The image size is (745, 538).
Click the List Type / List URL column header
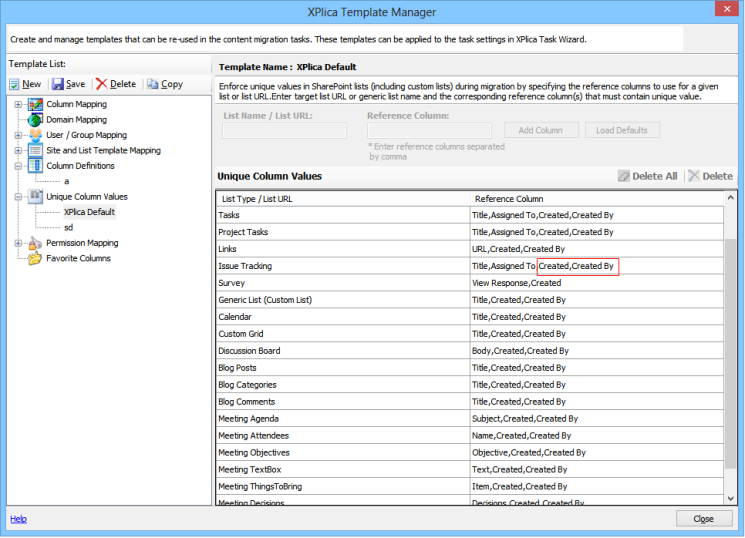click(x=344, y=199)
